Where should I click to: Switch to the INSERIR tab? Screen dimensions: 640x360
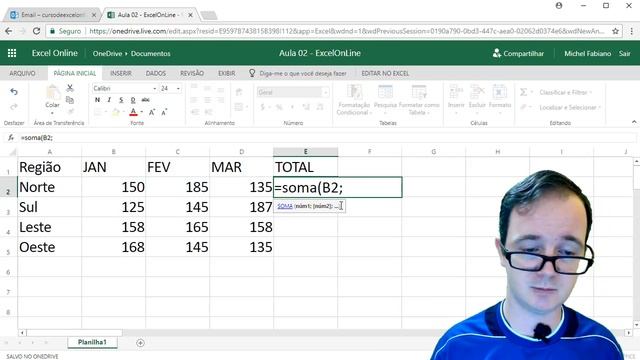point(121,73)
